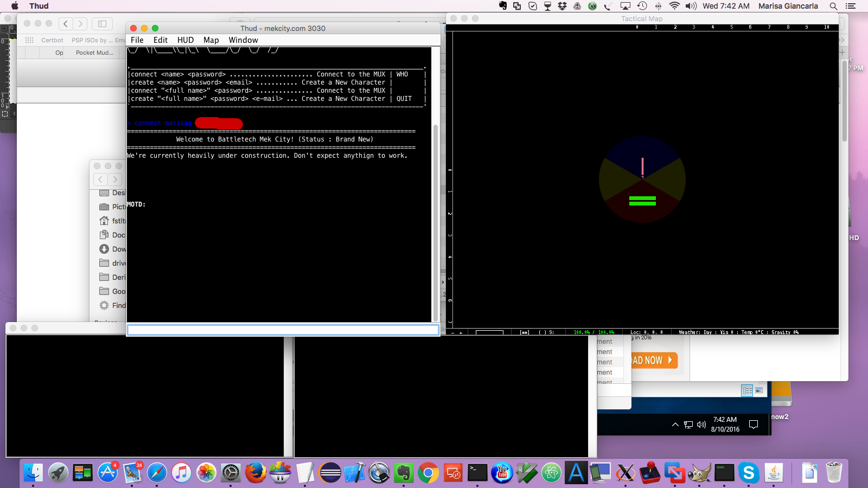Open the App Store from the Dock
This screenshot has width=868, height=488.
107,473
